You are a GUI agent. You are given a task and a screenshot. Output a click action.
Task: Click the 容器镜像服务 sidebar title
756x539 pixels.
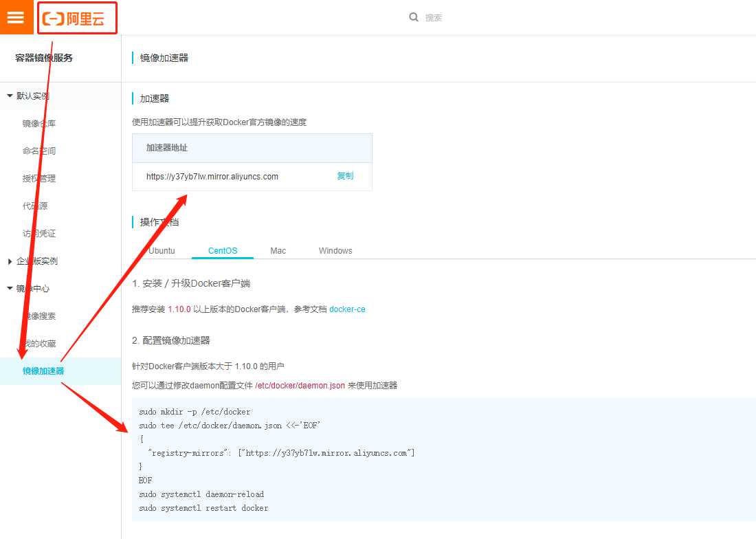pos(44,58)
